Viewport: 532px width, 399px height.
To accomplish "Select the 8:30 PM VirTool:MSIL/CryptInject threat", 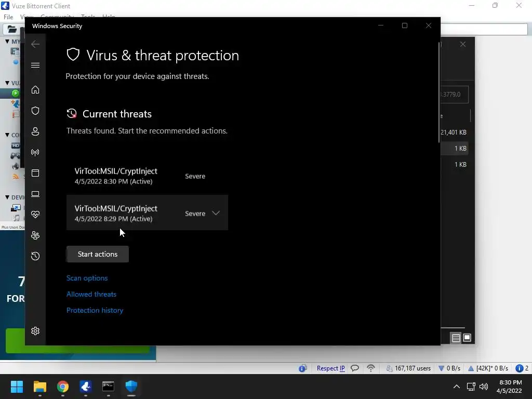I will (147, 176).
